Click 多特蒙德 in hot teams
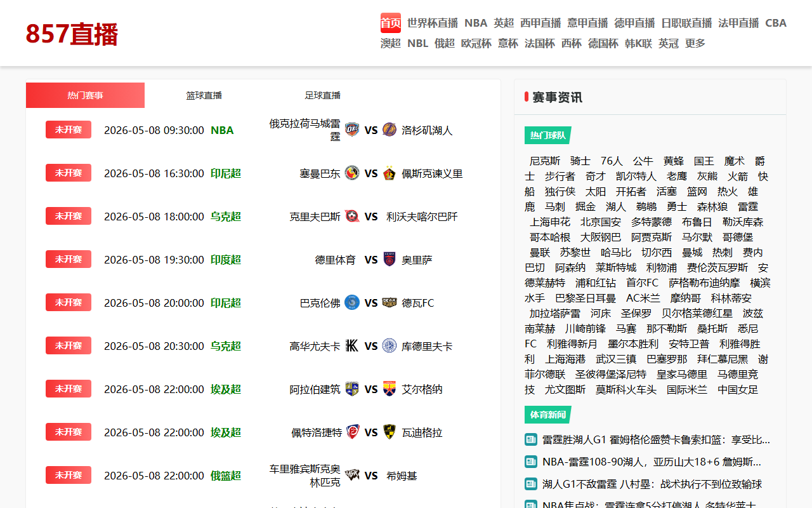812x508 pixels. point(652,222)
